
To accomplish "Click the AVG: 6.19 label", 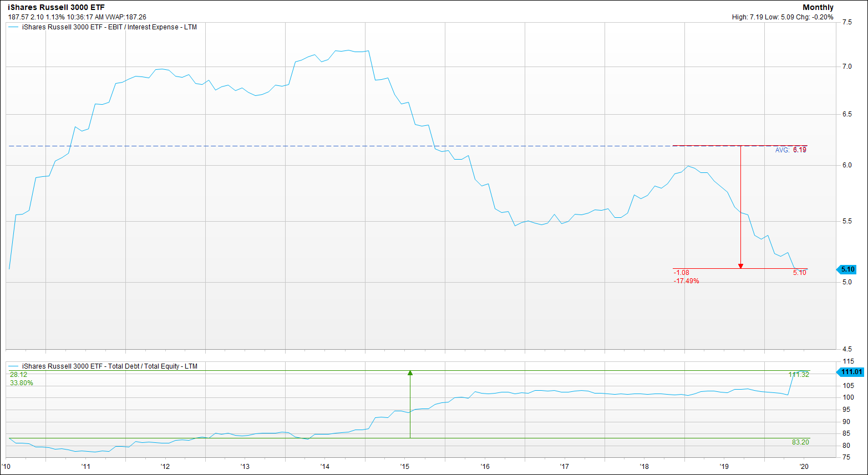I will pos(791,150).
